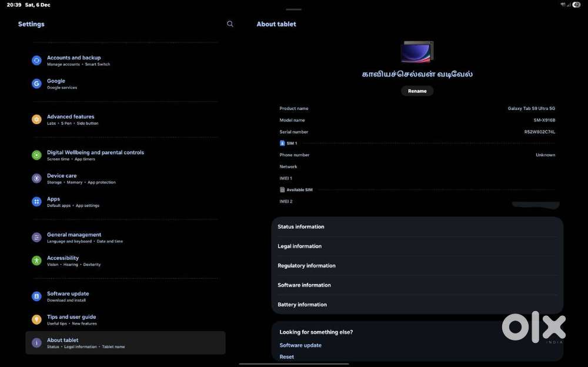Tap Digital Wellbeing green icon

[36, 155]
